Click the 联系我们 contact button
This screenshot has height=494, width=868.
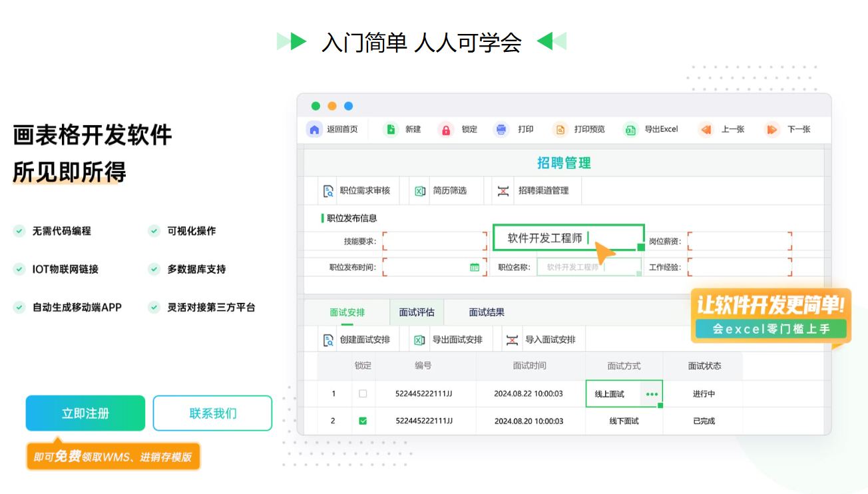[x=212, y=413]
